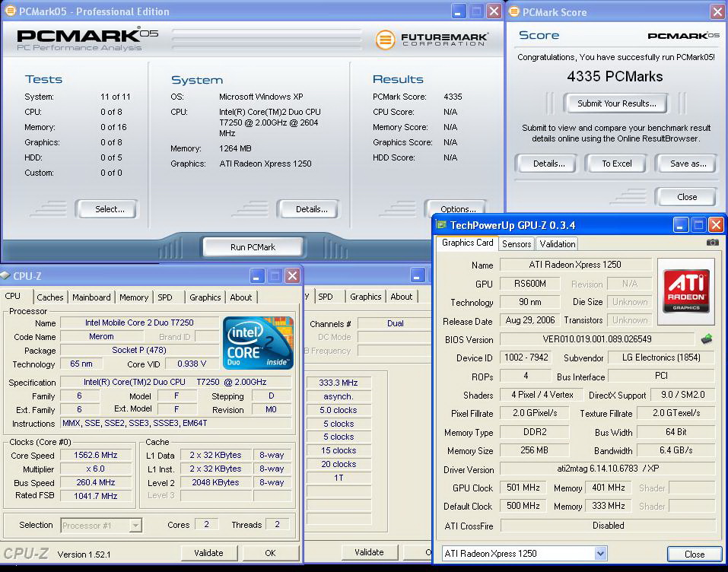Screen dimensions: 728x572
Task: Click the PCMark Score window title icon
Action: (x=513, y=11)
